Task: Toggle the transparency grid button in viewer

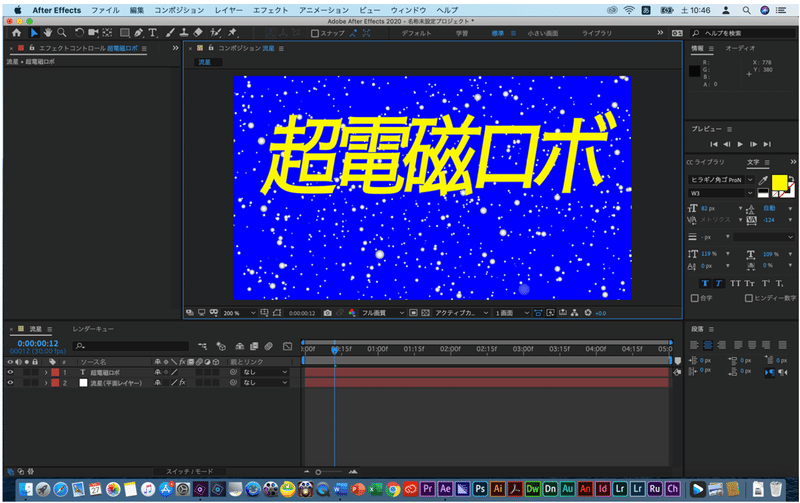Action: [426, 313]
